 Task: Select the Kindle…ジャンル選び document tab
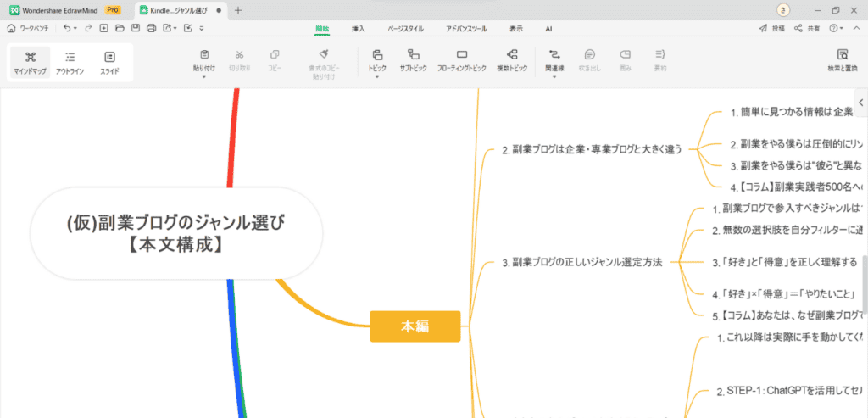click(x=181, y=10)
